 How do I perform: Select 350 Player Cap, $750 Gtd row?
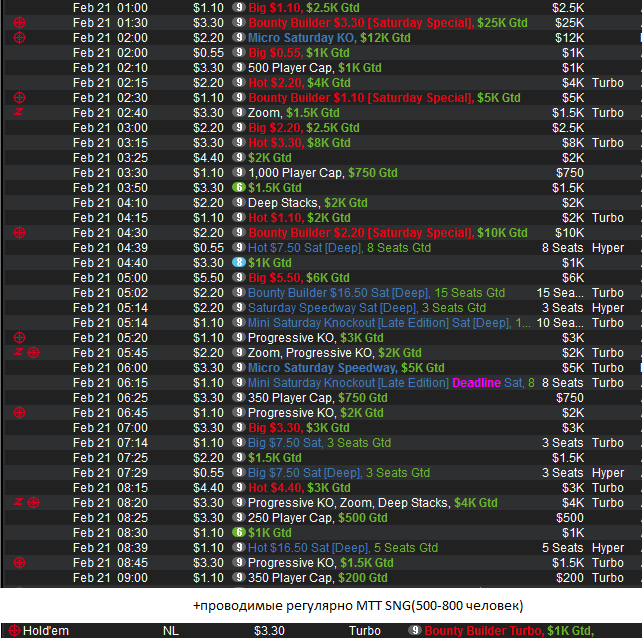click(318, 398)
